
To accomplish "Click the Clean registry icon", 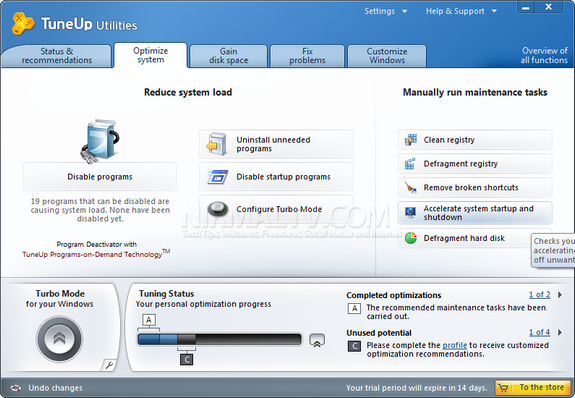I will pos(411,140).
